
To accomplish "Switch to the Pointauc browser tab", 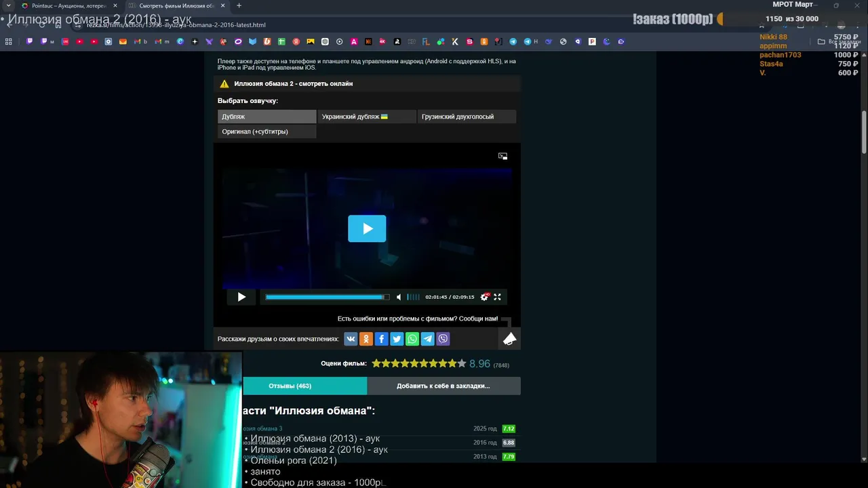I will click(68, 5).
